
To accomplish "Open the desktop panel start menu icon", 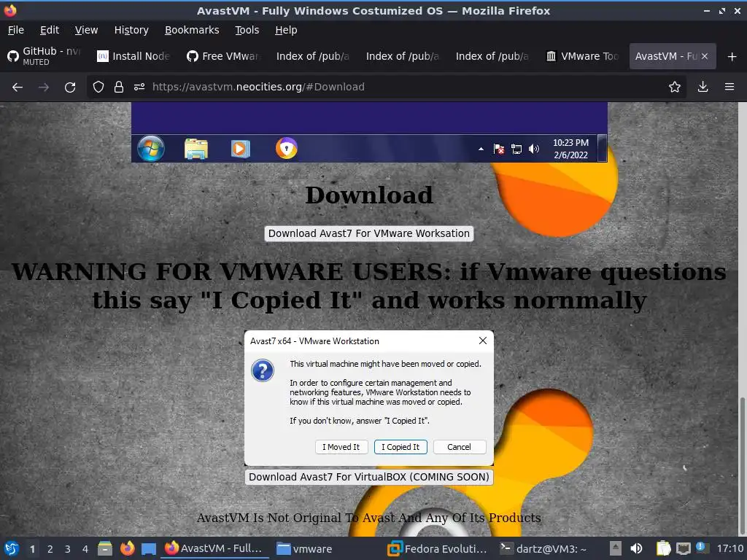I will pos(12,548).
